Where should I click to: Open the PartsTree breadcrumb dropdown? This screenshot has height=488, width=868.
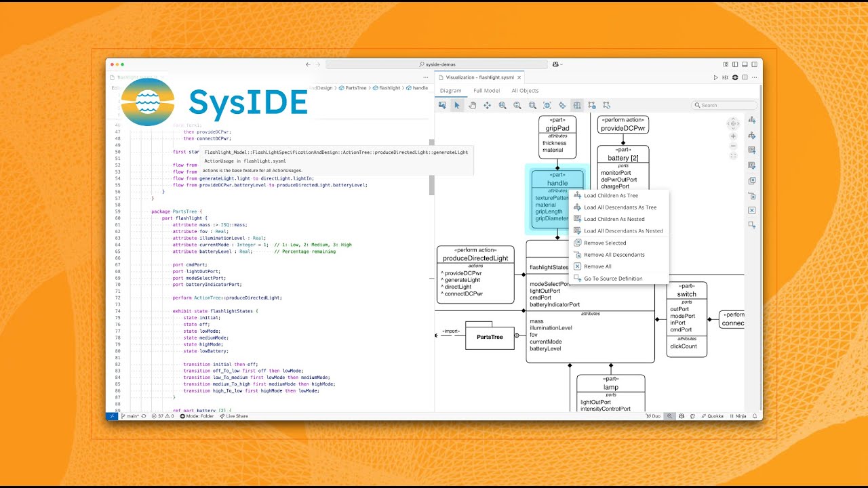(353, 88)
